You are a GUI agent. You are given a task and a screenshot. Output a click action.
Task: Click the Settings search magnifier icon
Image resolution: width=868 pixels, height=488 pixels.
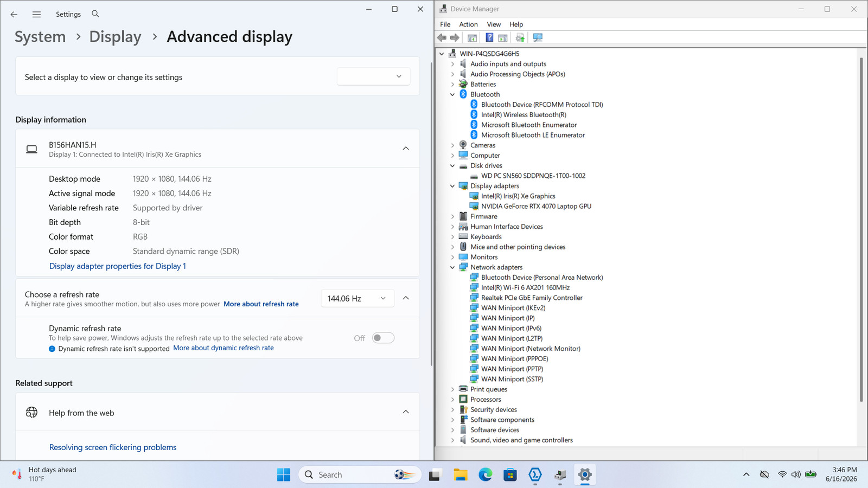[95, 14]
